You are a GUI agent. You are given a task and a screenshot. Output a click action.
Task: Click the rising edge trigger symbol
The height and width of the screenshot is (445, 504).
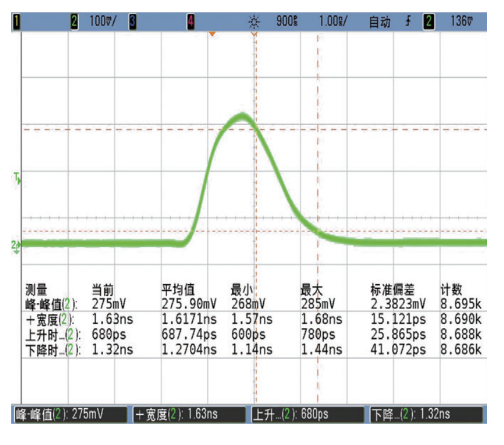pos(407,23)
